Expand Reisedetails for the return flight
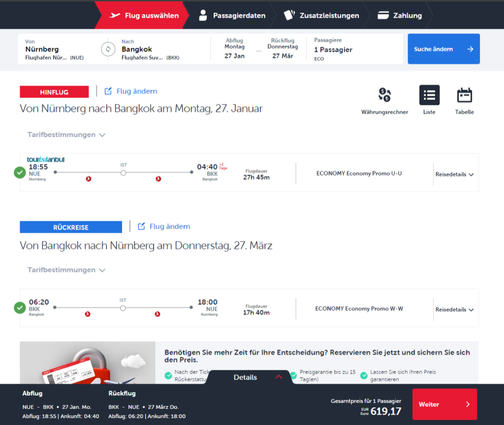This screenshot has height=425, width=504. click(x=454, y=310)
